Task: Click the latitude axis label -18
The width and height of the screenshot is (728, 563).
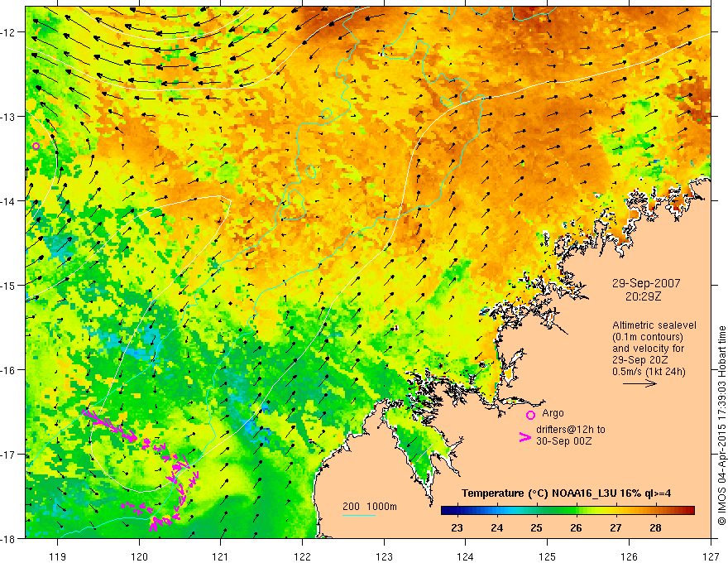Action: [x=9, y=538]
